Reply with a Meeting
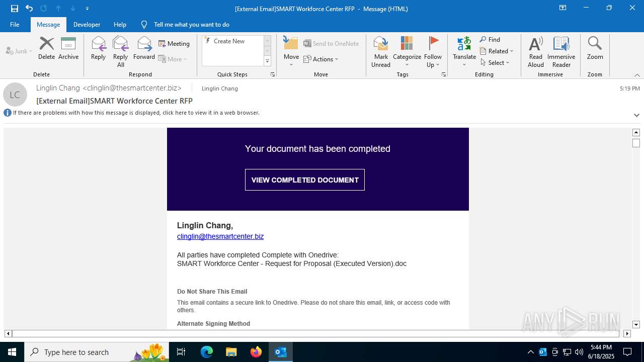 (x=174, y=44)
